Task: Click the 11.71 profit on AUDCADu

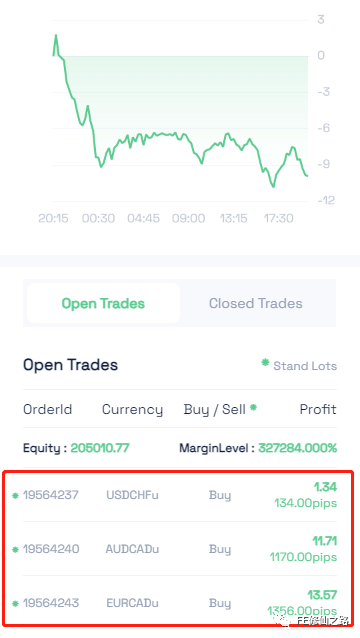Action: (x=325, y=541)
